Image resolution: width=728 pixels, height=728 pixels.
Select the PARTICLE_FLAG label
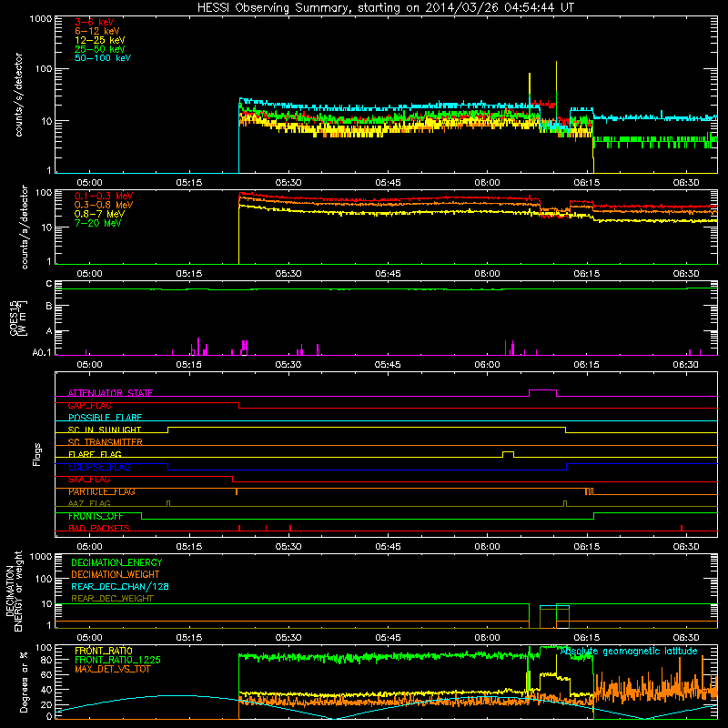click(102, 491)
